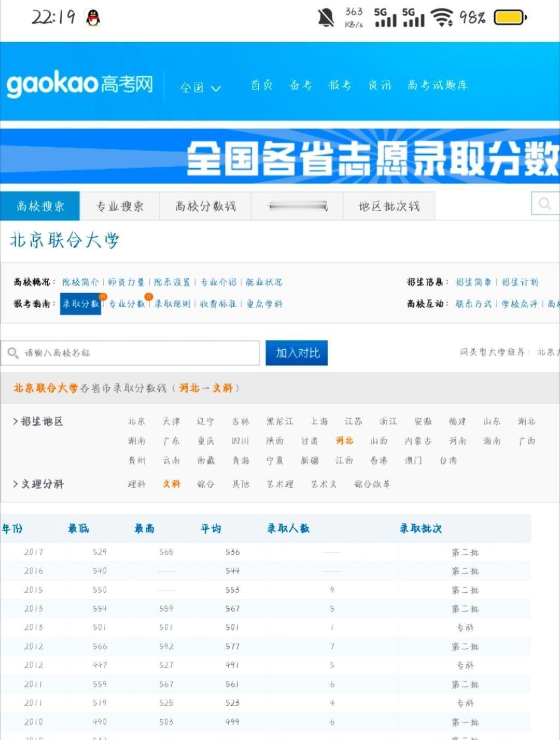
Task: Open the 资讯 navigation item
Action: tap(380, 85)
